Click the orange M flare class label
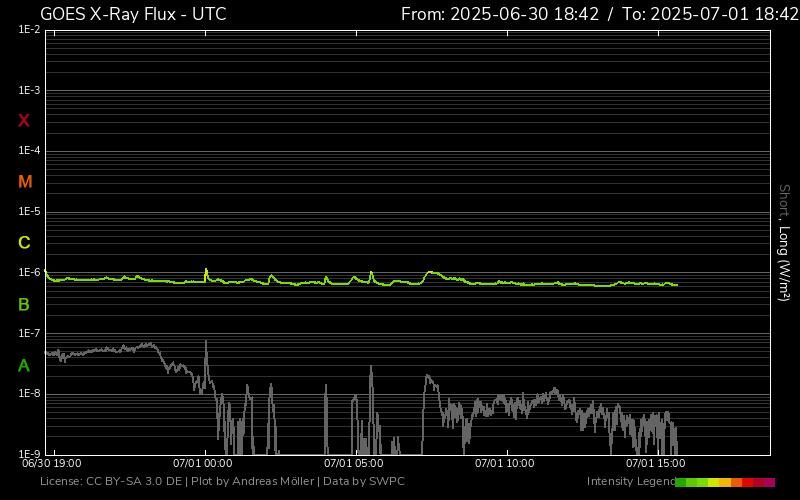Image resolution: width=800 pixels, height=500 pixels. tap(25, 182)
